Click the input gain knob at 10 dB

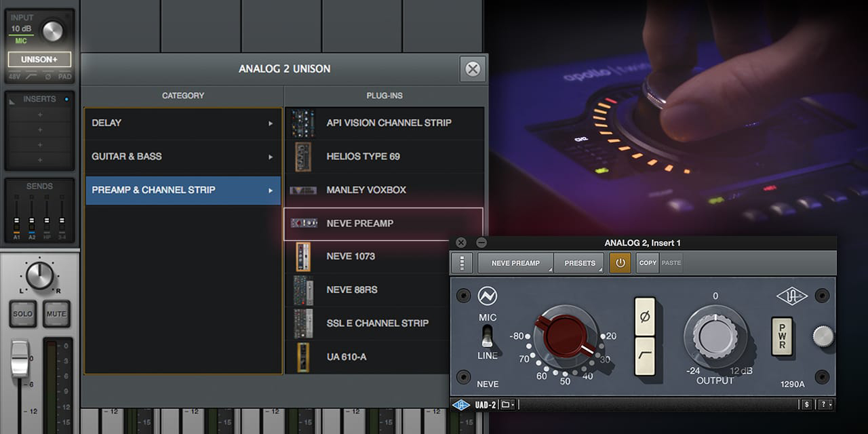(53, 30)
